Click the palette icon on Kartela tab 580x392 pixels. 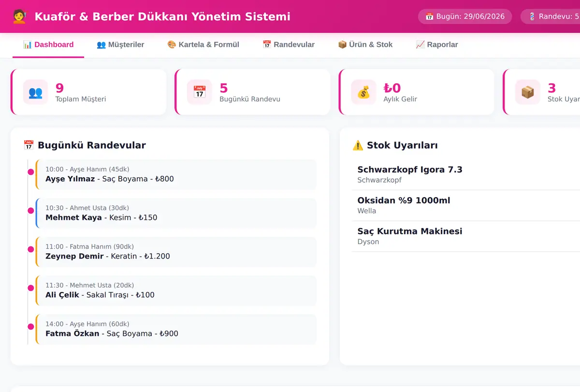coord(172,44)
